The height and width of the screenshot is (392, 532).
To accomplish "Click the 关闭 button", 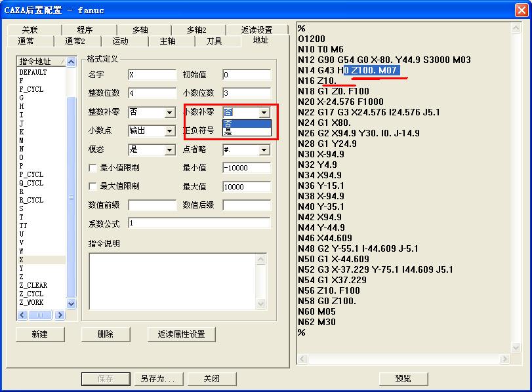I will coord(212,378).
